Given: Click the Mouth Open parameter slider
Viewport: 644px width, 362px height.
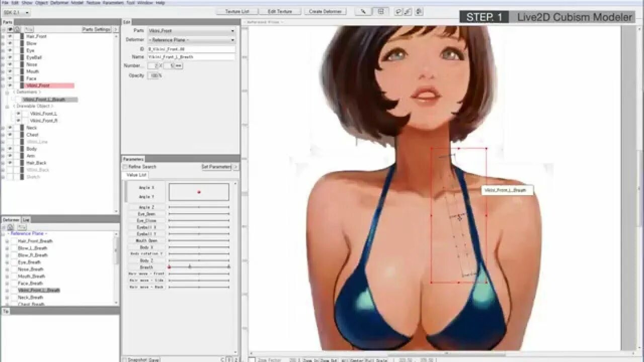Looking at the screenshot, I should click(199, 241).
